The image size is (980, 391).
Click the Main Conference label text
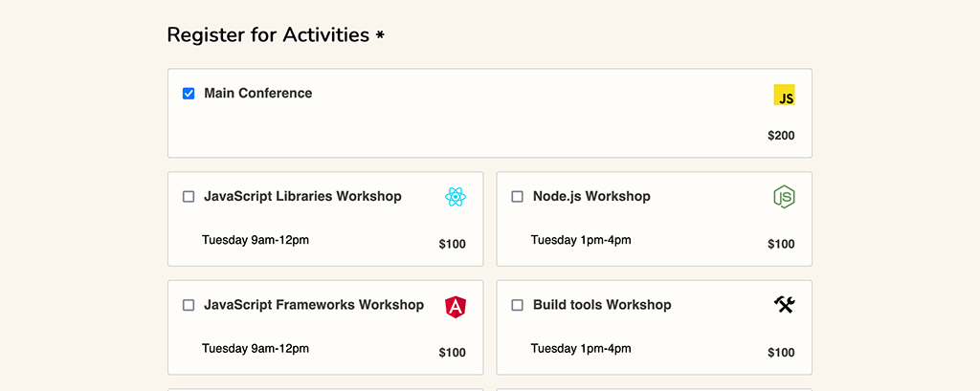pos(257,94)
